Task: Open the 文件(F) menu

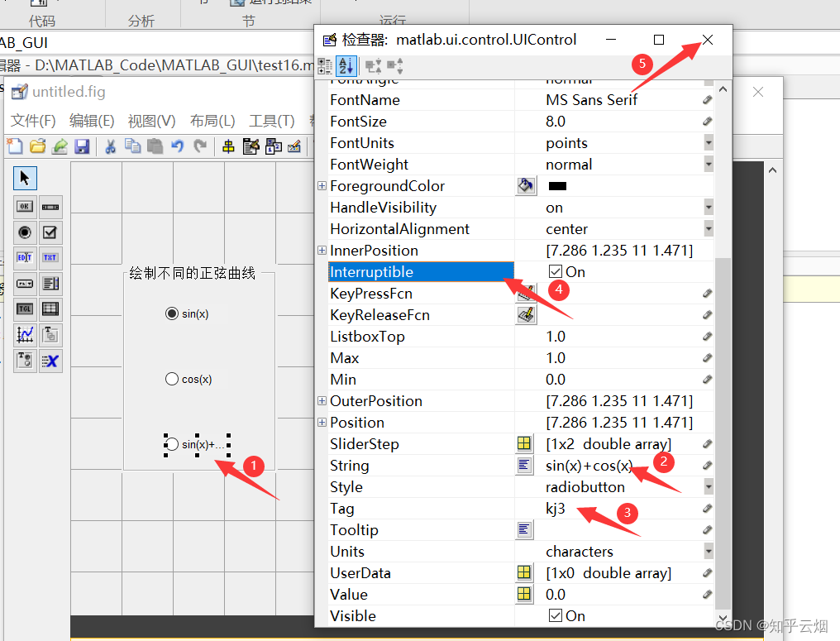Action: click(x=33, y=120)
